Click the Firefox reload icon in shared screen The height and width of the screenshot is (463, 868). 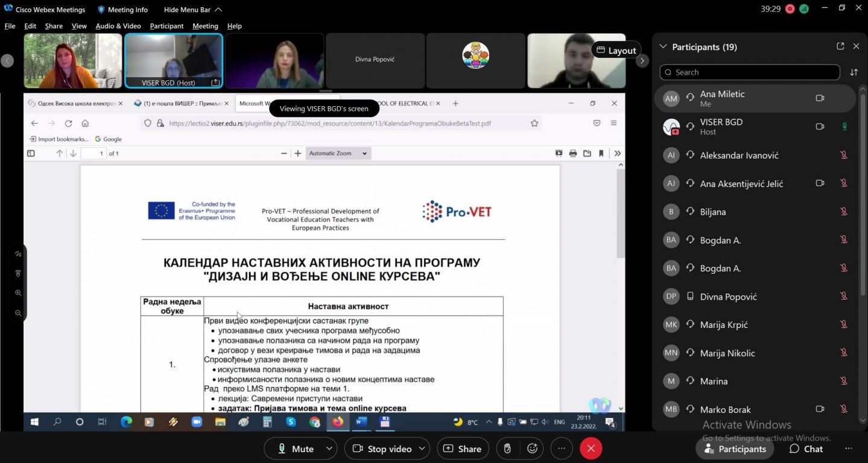pyautogui.click(x=68, y=123)
